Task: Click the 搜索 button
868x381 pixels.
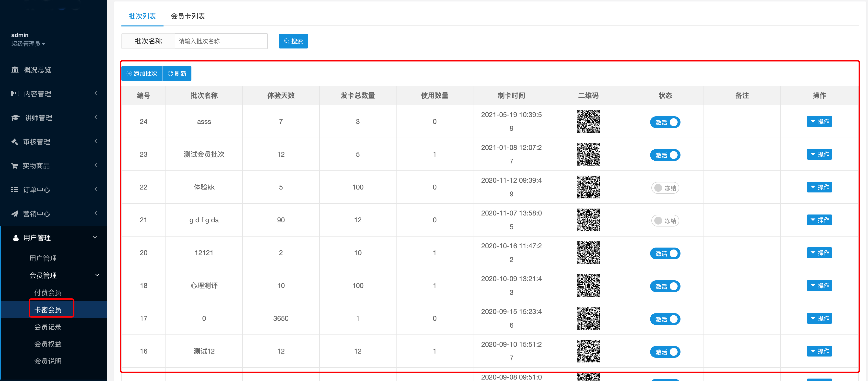Action: tap(293, 41)
